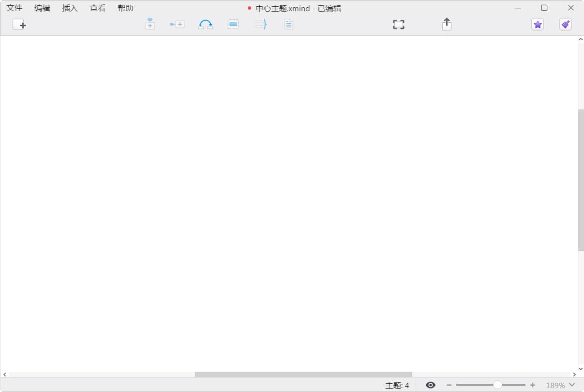Zoom out with the minus button

449,385
